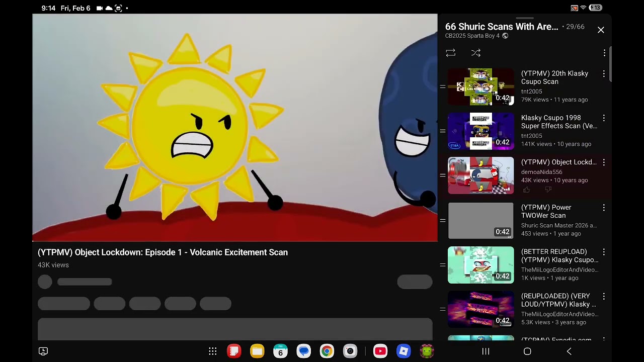
Task: Open the Messages app from taskbar
Action: click(303, 351)
